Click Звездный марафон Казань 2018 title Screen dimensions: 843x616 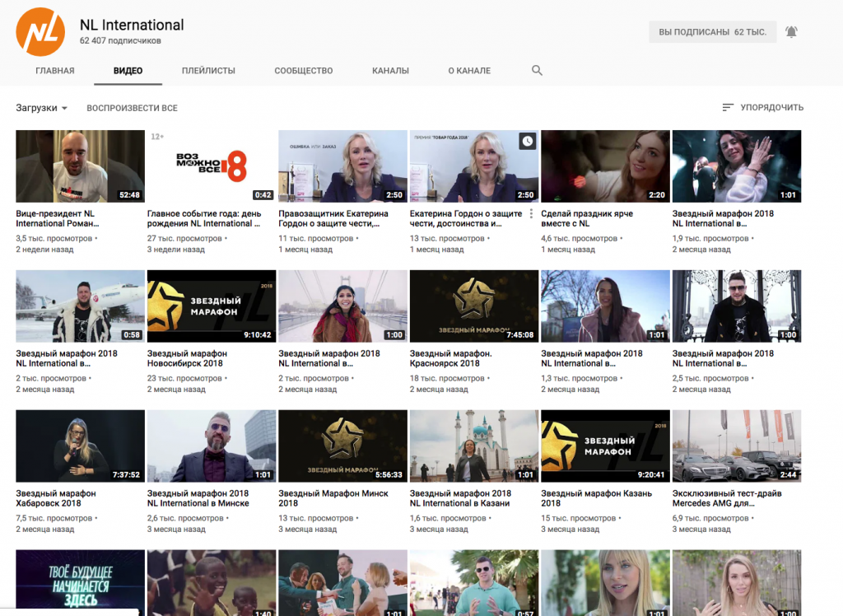coord(596,498)
